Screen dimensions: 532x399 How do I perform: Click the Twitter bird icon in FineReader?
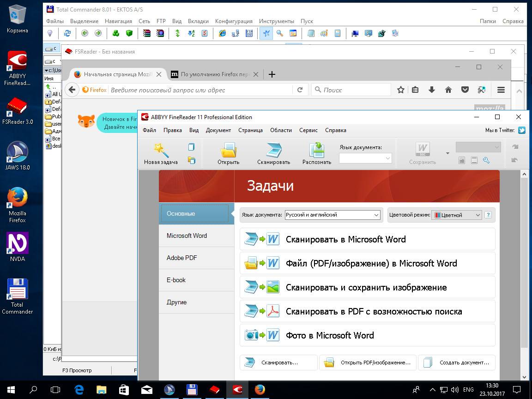click(x=522, y=130)
